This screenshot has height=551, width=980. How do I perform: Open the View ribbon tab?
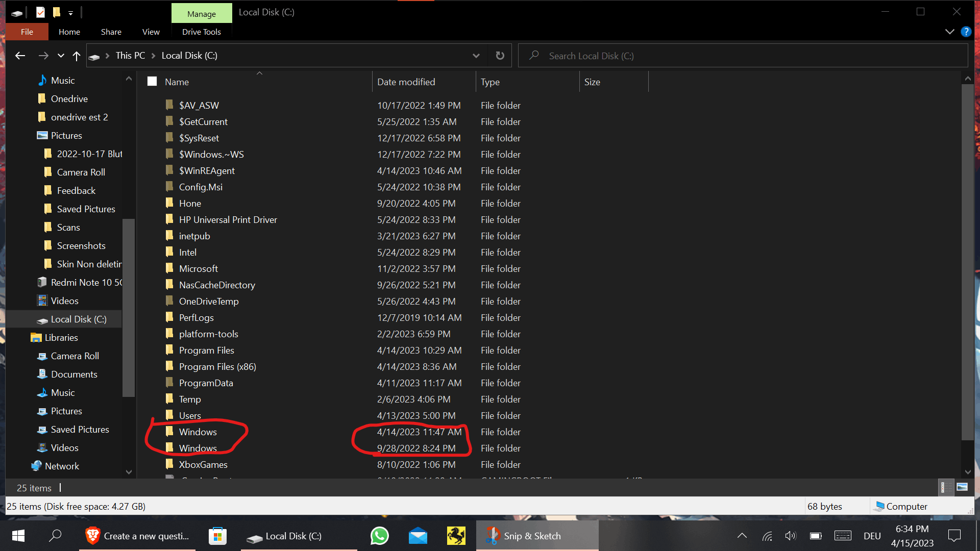[x=151, y=32]
